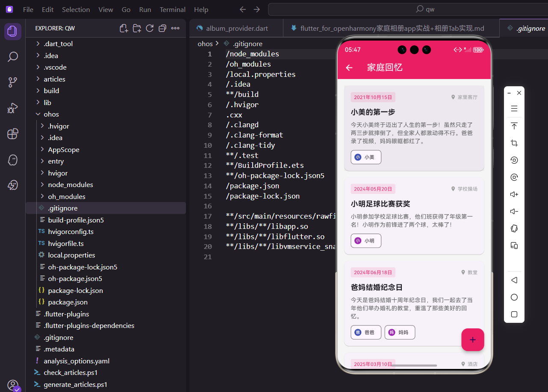This screenshot has height=392, width=548.
Task: Open the Terminal menu
Action: point(172,9)
